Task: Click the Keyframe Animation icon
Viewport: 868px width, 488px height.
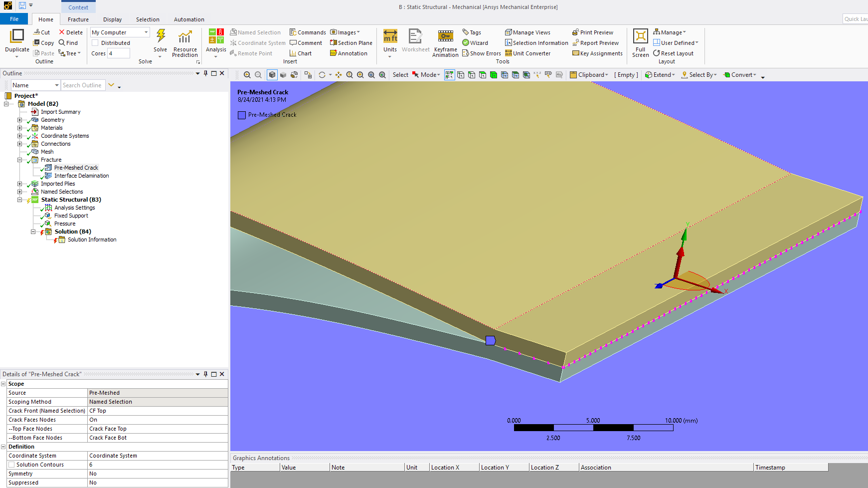Action: [x=445, y=36]
